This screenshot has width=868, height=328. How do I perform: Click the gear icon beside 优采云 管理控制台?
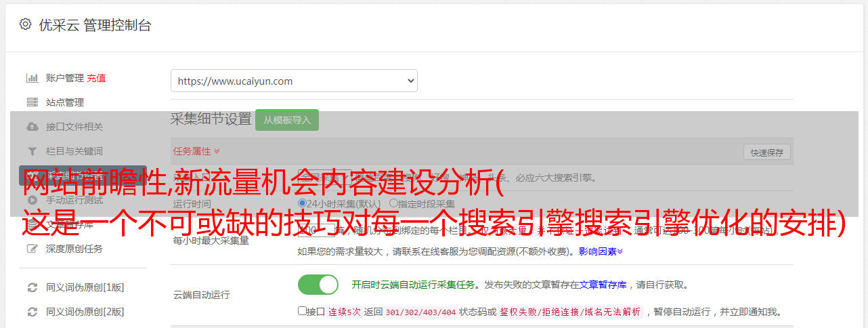coord(25,24)
